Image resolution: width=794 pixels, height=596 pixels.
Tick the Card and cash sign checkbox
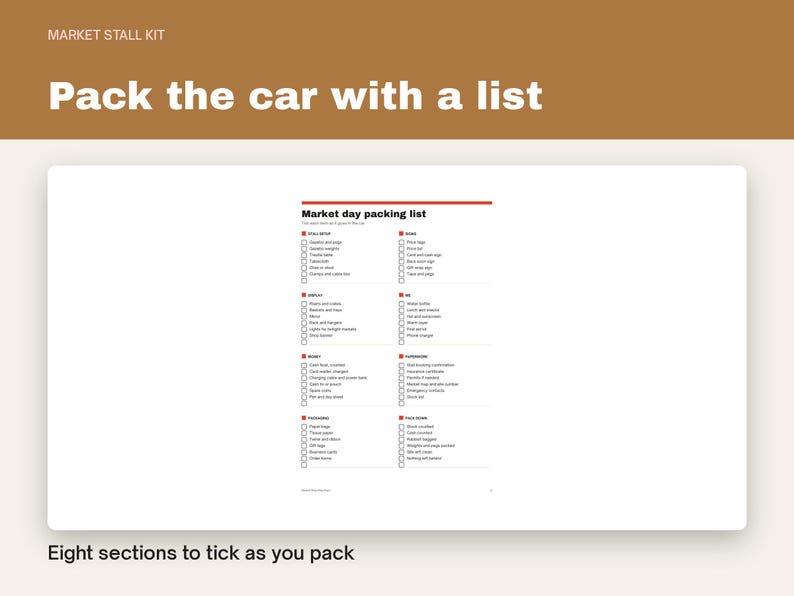[x=401, y=255]
